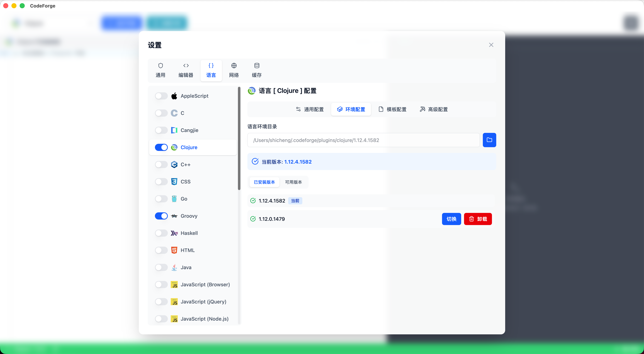This screenshot has height=354, width=644.
Task: Click the red 卸载 uninstall button
Action: [478, 219]
